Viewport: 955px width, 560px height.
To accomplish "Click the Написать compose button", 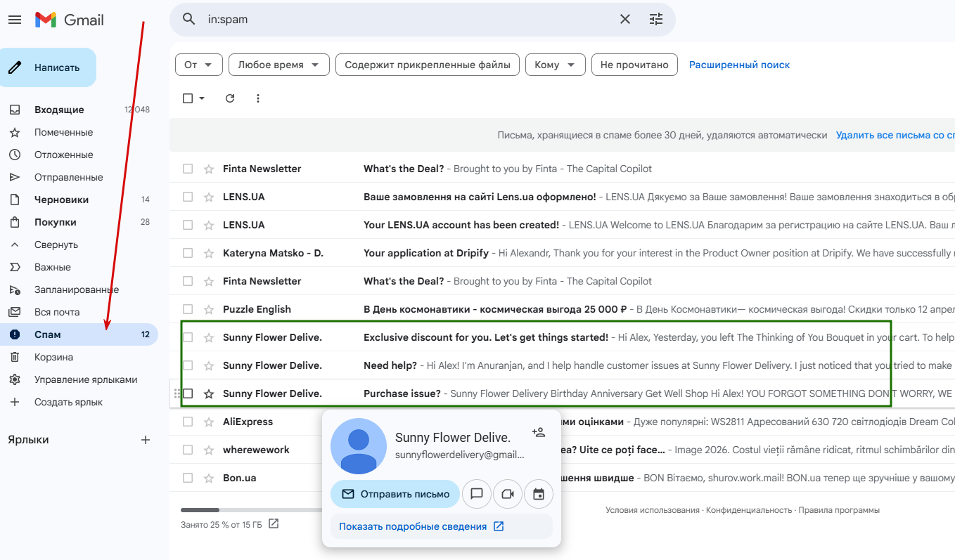I will click(x=48, y=67).
